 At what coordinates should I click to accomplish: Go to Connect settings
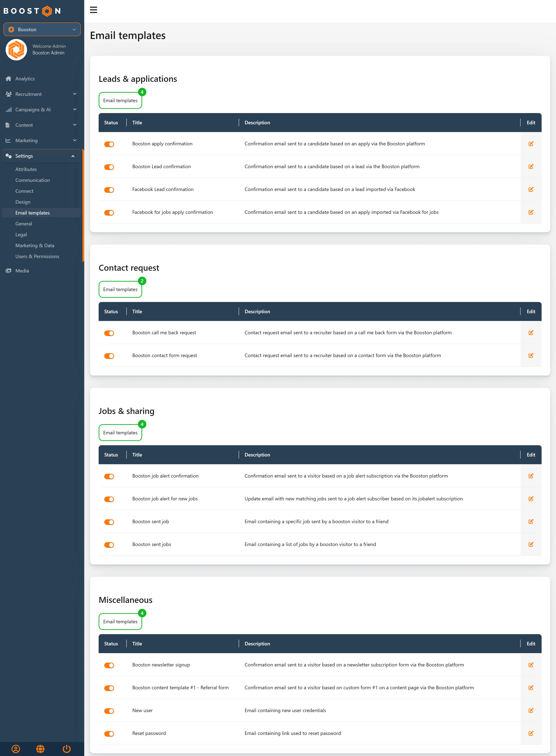tap(24, 191)
